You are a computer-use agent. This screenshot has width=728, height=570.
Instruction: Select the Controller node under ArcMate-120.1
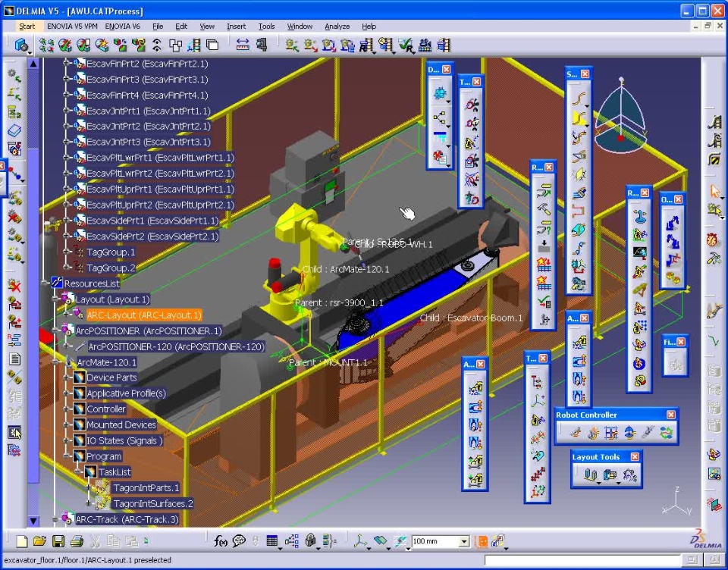click(x=106, y=409)
